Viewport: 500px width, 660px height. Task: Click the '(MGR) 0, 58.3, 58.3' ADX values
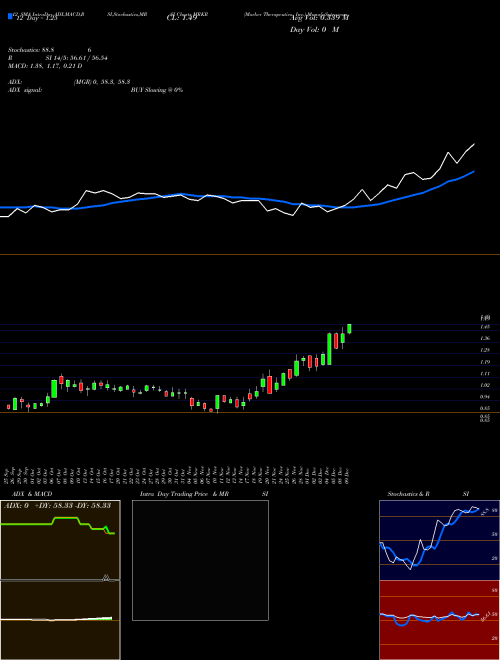coord(102,82)
